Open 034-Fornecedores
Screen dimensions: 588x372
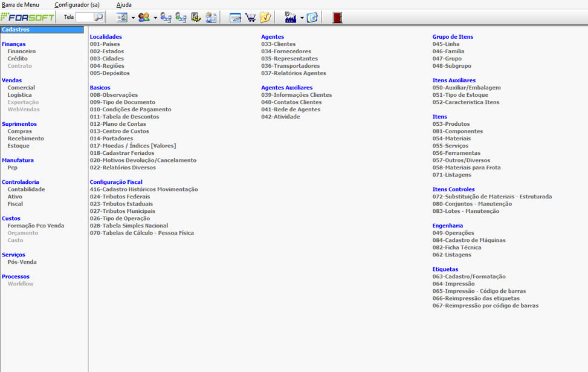click(x=286, y=51)
